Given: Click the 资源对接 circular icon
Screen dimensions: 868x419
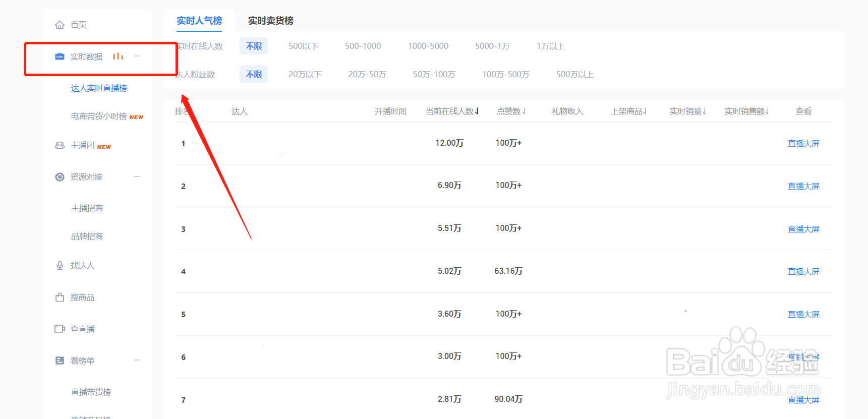Looking at the screenshot, I should (60, 177).
